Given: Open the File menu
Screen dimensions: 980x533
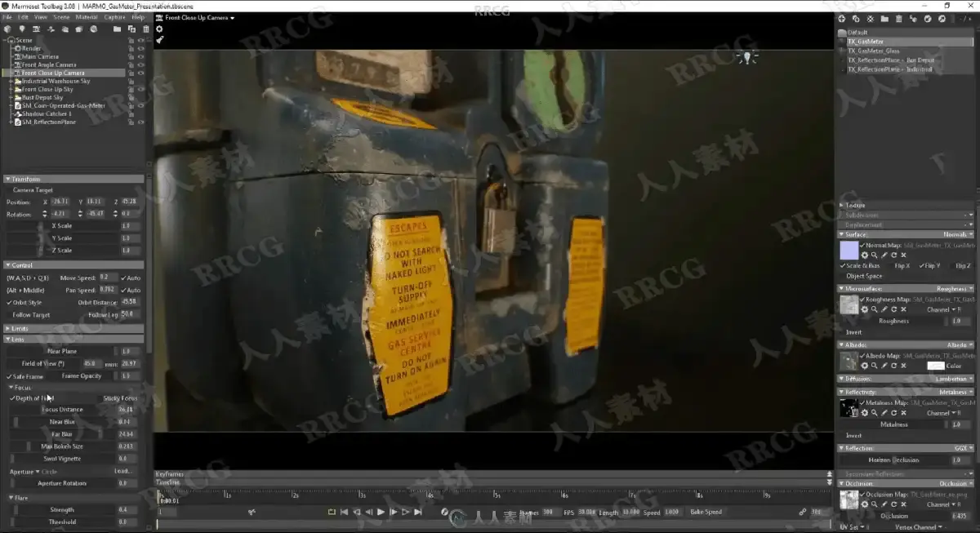Looking at the screenshot, I should click(x=7, y=17).
